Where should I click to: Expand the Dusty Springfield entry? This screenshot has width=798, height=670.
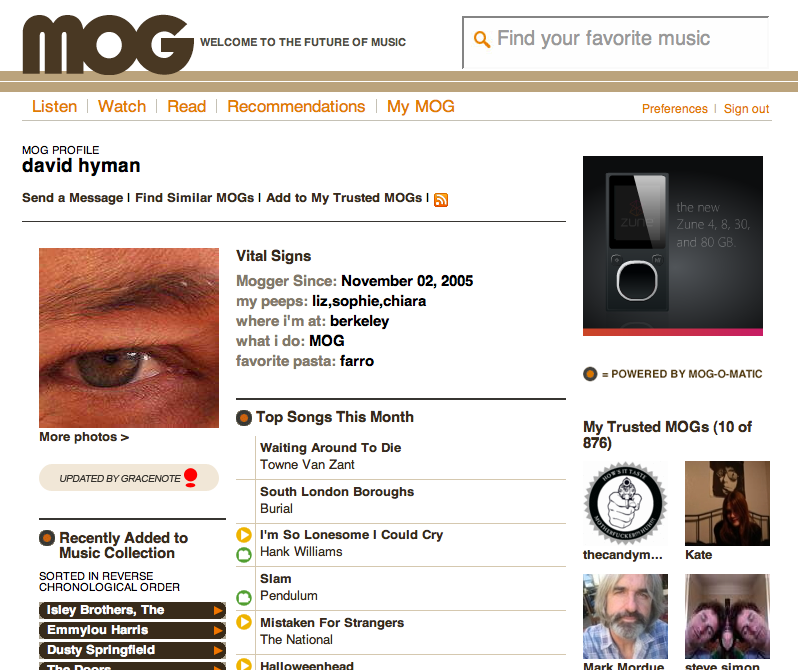tap(218, 650)
